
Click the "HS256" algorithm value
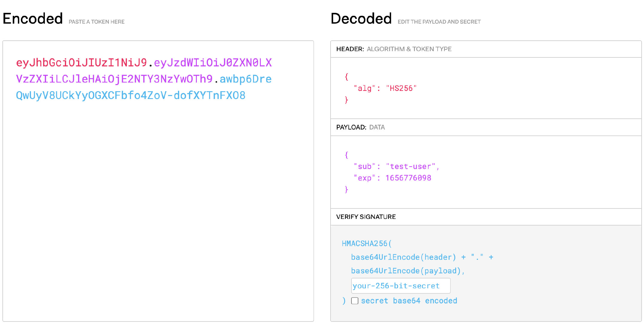tap(401, 89)
